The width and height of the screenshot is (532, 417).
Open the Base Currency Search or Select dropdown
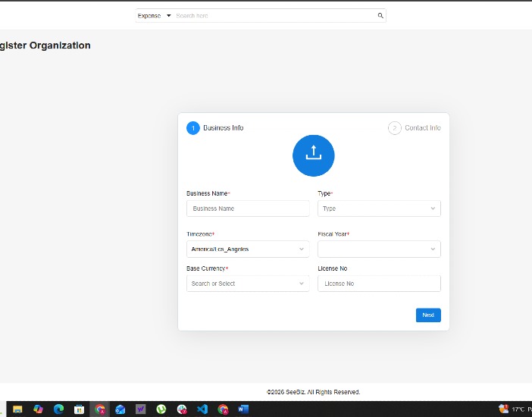tap(248, 284)
